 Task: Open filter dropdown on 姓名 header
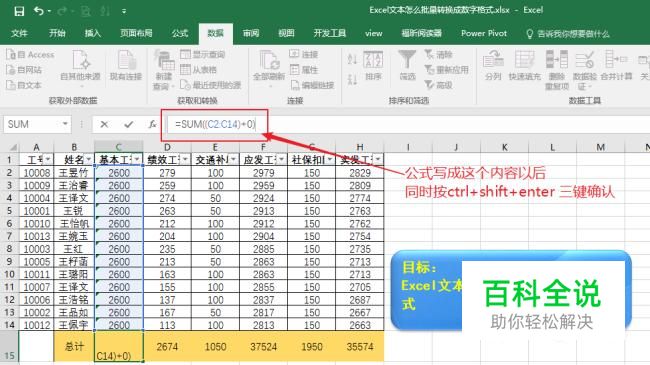pos(89,159)
